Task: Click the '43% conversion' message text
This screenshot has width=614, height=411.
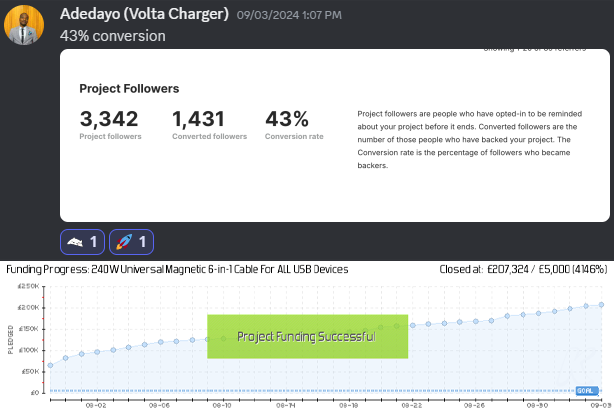Action: (x=113, y=35)
